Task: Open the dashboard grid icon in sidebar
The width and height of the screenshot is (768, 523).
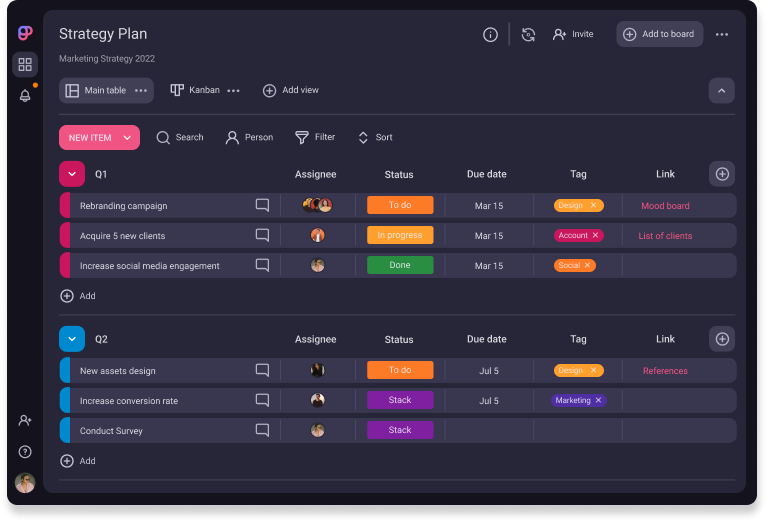Action: pos(25,65)
